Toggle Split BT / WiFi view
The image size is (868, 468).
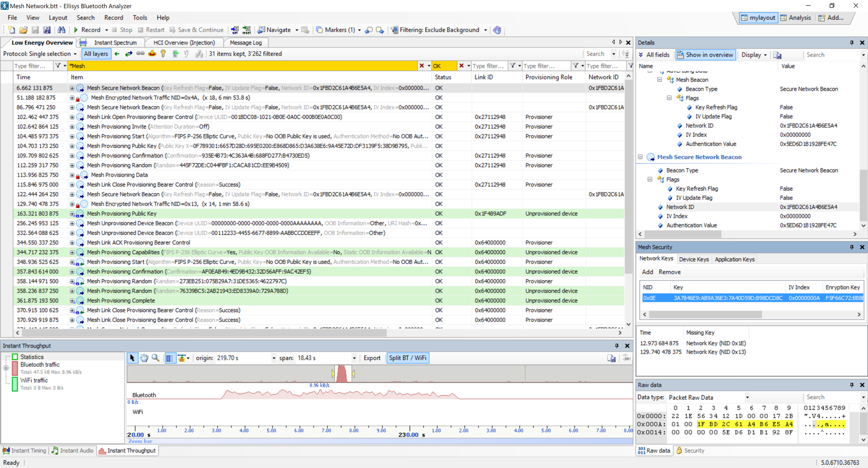click(407, 358)
